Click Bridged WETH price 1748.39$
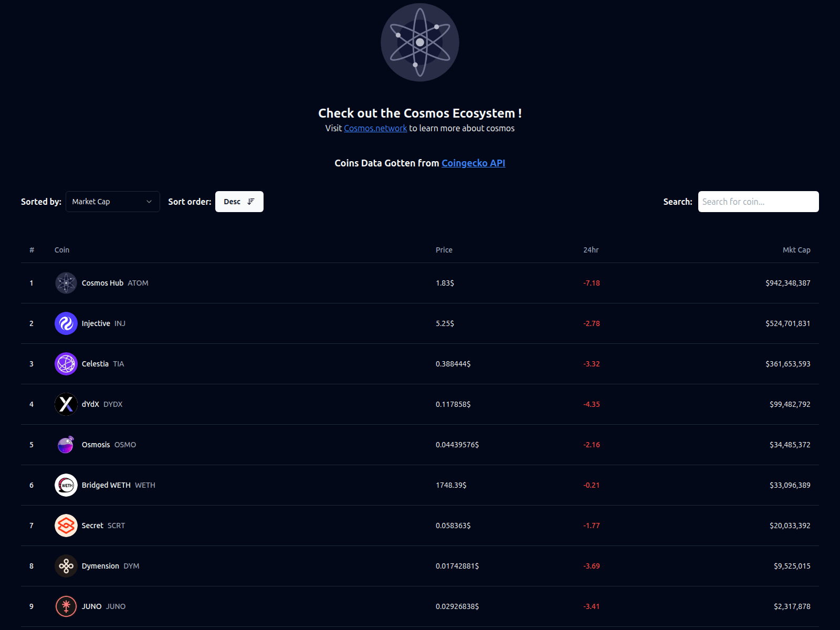 click(451, 485)
